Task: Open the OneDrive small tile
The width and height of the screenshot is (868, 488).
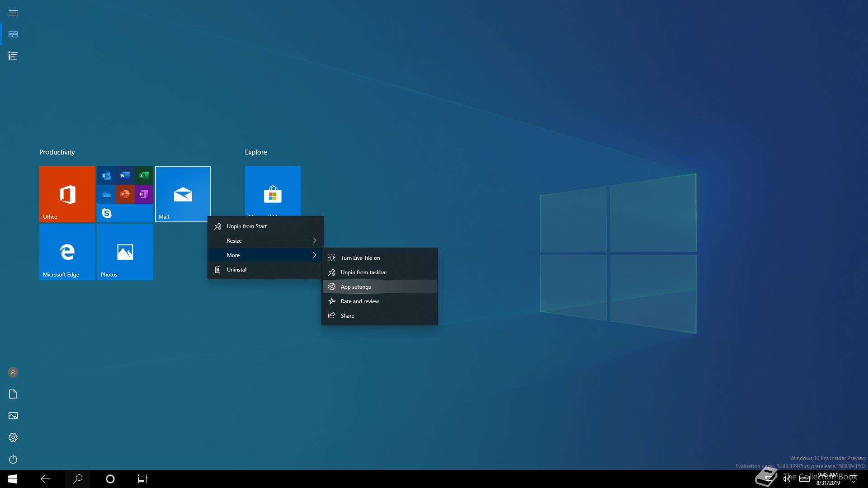Action: pyautogui.click(x=106, y=194)
